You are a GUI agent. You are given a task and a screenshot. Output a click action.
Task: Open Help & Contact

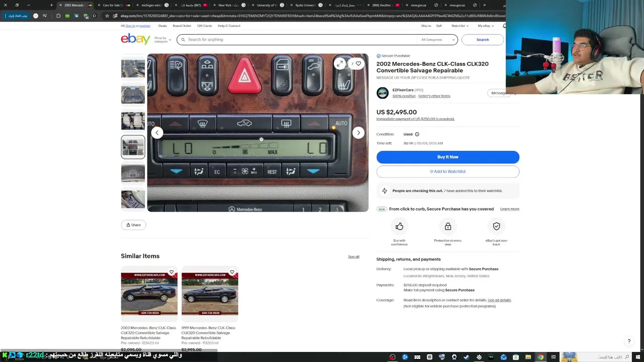(x=229, y=26)
